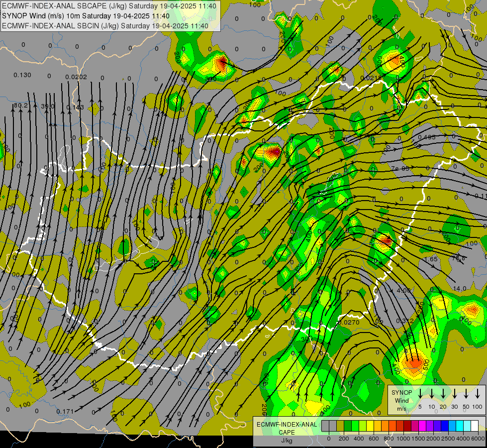
Task: Click the '0.143' value on the map
Action: (x=75, y=107)
